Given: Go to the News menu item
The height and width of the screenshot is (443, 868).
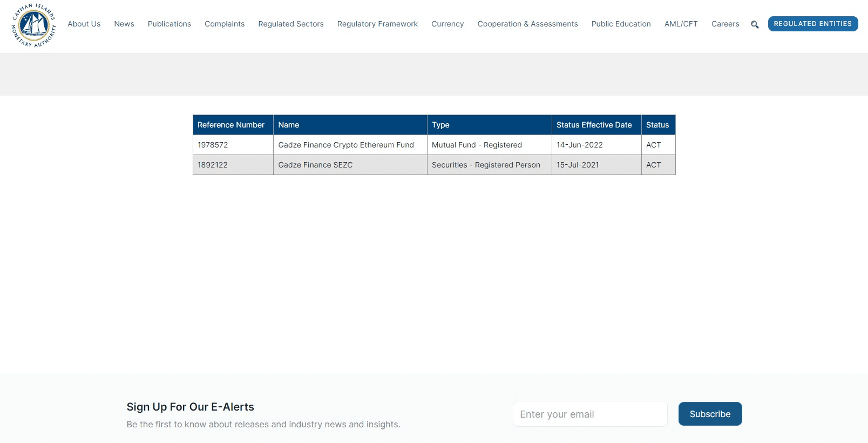Looking at the screenshot, I should (124, 24).
